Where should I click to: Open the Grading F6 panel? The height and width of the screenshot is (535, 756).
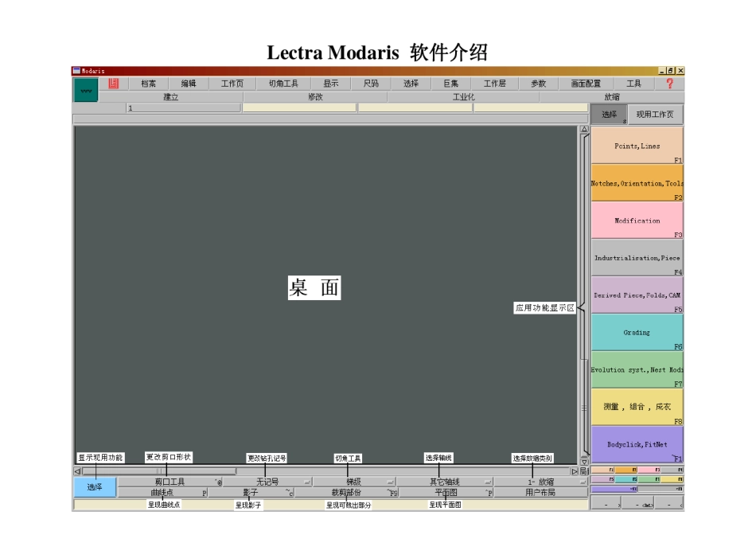click(637, 333)
